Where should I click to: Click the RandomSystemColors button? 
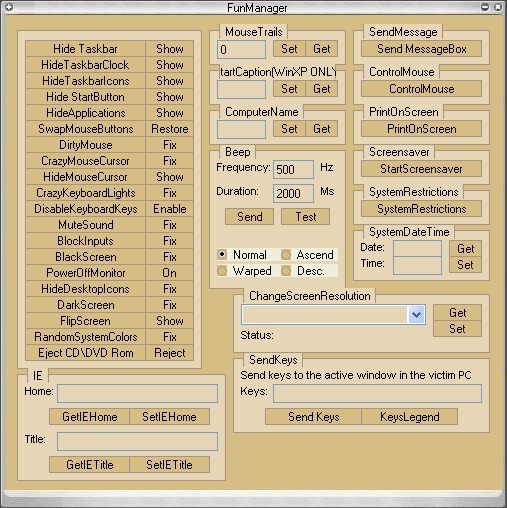pos(85,337)
